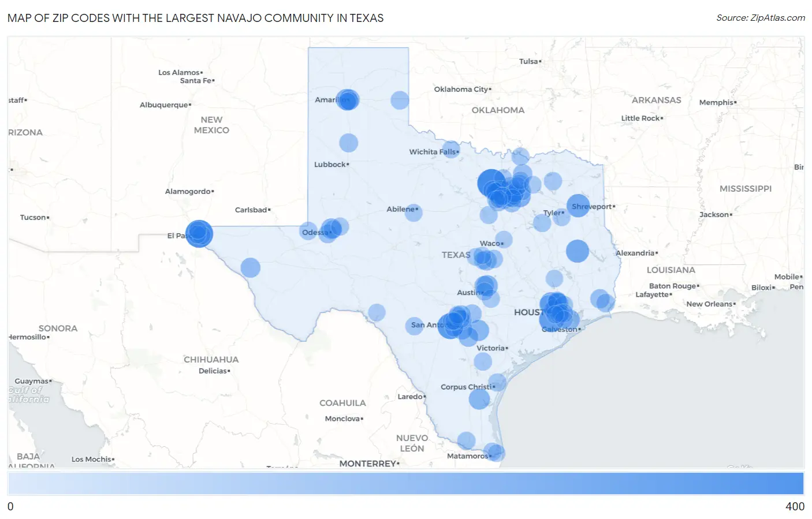
Task: Click the ARKANSAS state label
Action: pos(656,100)
